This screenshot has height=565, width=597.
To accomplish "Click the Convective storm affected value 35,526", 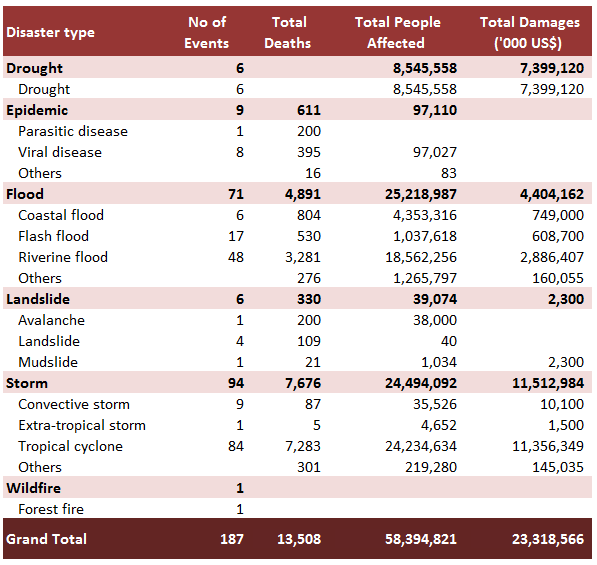I will [435, 404].
